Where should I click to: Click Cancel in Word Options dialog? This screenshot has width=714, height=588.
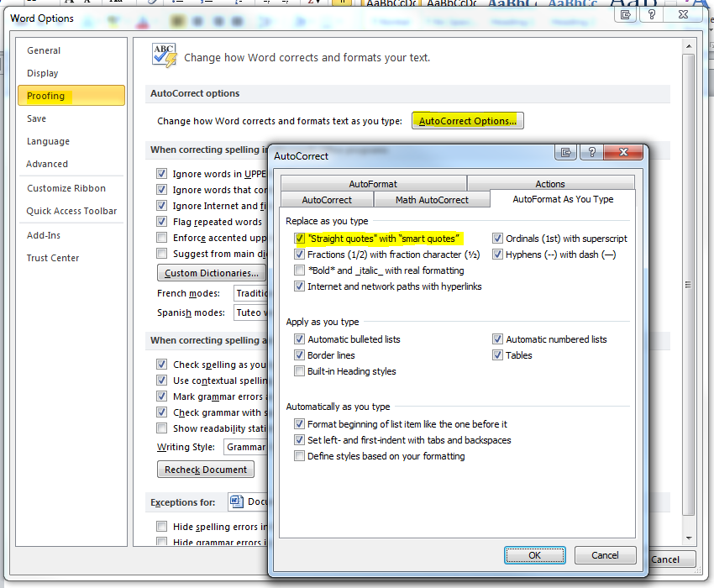click(x=671, y=559)
